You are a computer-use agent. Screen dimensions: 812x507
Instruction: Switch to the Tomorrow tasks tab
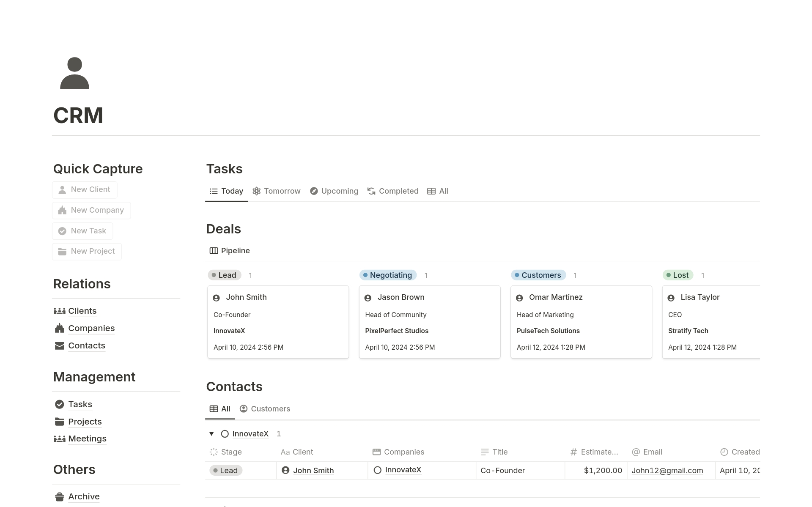tap(277, 191)
